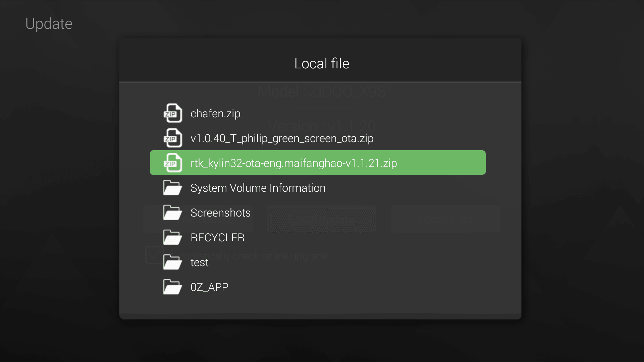This screenshot has width=644, height=362.
Task: Open the test folder name
Action: 199,262
